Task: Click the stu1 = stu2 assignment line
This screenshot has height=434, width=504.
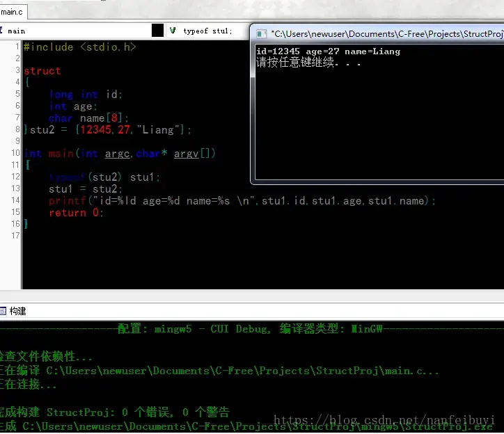Action: [86, 189]
